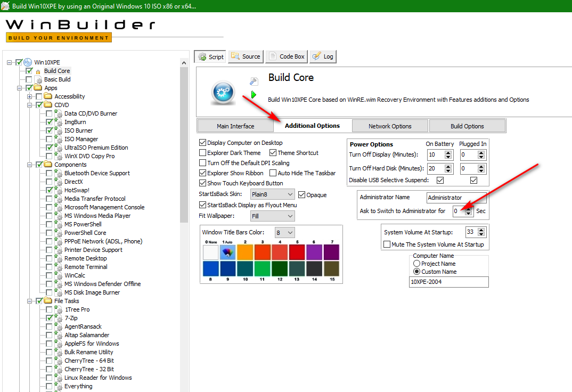This screenshot has width=572, height=392.
Task: Click the Build Core lock icon in tree
Action: 38,71
